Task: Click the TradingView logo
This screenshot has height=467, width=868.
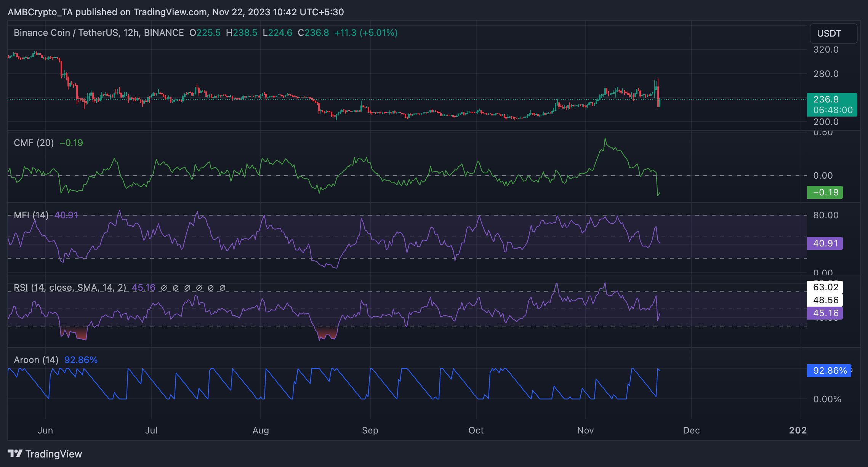Action: 45,454
